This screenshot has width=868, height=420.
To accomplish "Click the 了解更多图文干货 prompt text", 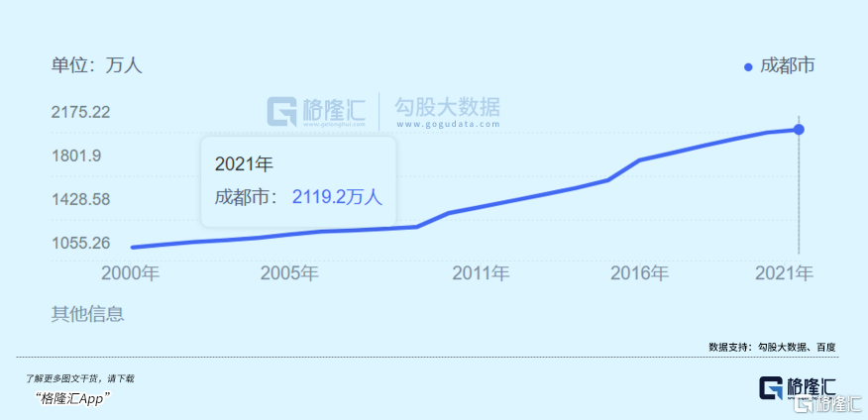I will pyautogui.click(x=79, y=379).
